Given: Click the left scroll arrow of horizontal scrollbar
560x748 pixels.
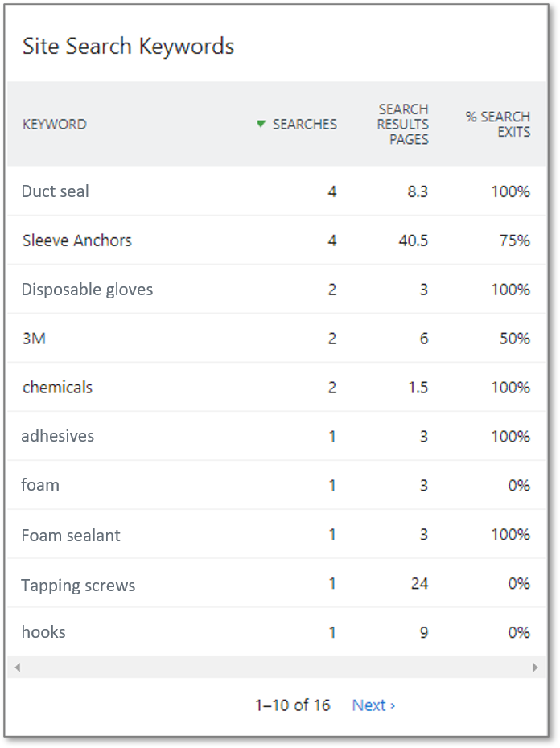Looking at the screenshot, I should (x=18, y=668).
